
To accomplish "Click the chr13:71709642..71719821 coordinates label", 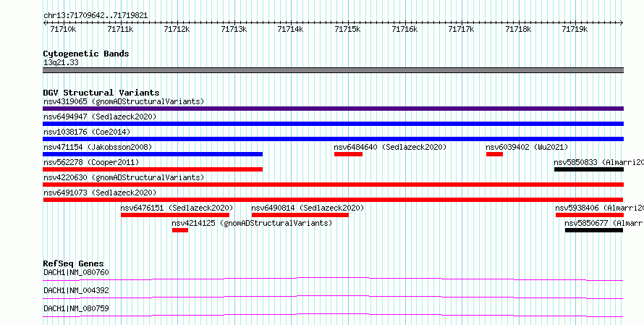I will [x=96, y=16].
